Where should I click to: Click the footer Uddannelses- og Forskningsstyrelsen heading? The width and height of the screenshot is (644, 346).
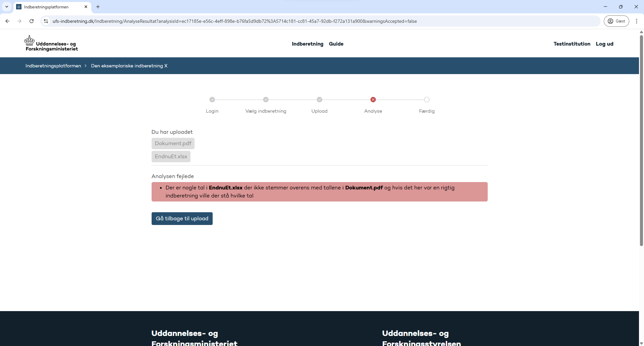pyautogui.click(x=422, y=338)
